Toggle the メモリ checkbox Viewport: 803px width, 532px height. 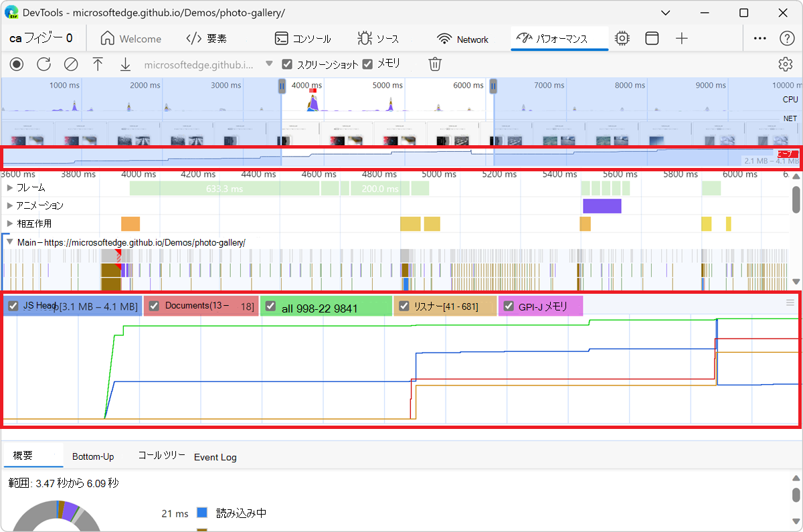(367, 64)
